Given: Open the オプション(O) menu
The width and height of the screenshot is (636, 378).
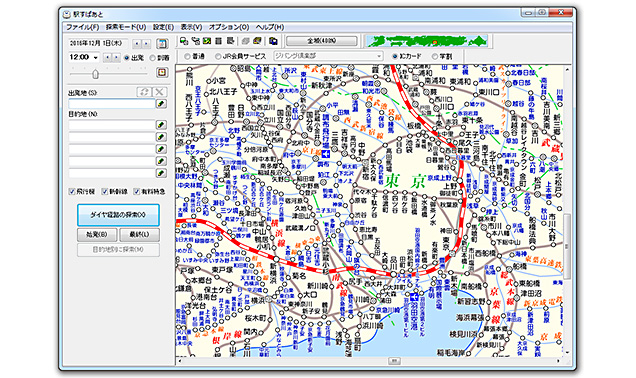Looking at the screenshot, I should 229,27.
